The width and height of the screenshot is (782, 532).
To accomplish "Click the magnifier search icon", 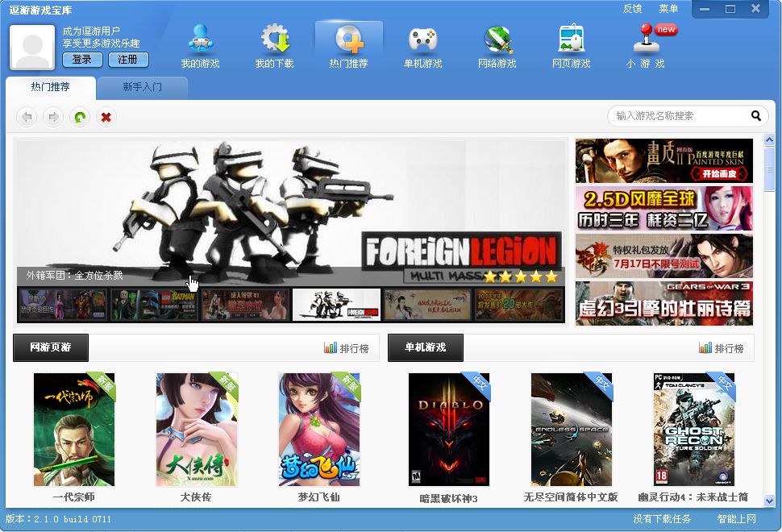I will 756,116.
